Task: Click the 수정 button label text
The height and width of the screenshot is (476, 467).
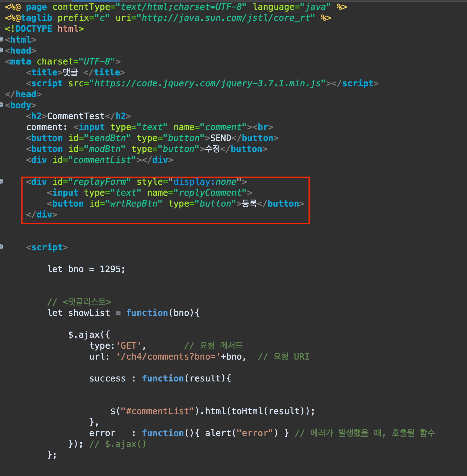Action: (x=212, y=149)
